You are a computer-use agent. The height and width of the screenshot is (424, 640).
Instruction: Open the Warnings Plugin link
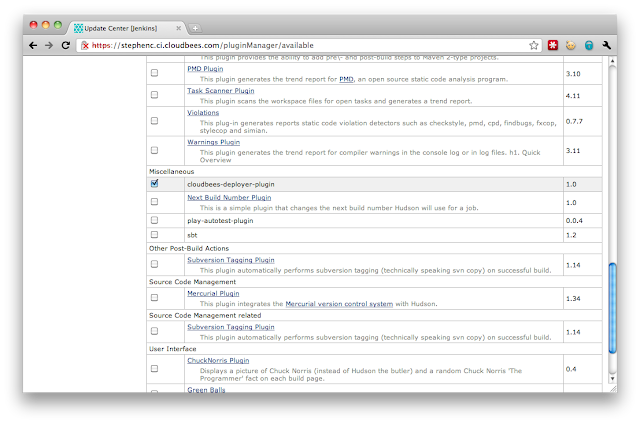click(x=214, y=142)
